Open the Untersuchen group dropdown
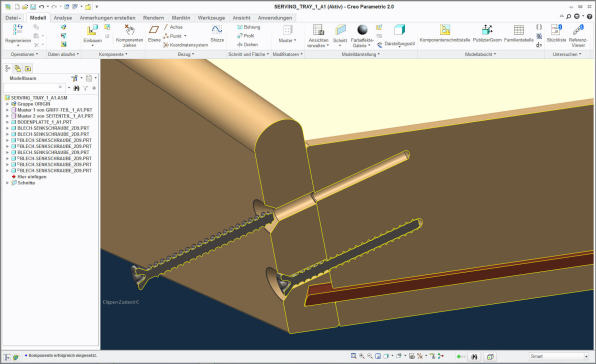This screenshot has width=596, height=364. coord(567,54)
